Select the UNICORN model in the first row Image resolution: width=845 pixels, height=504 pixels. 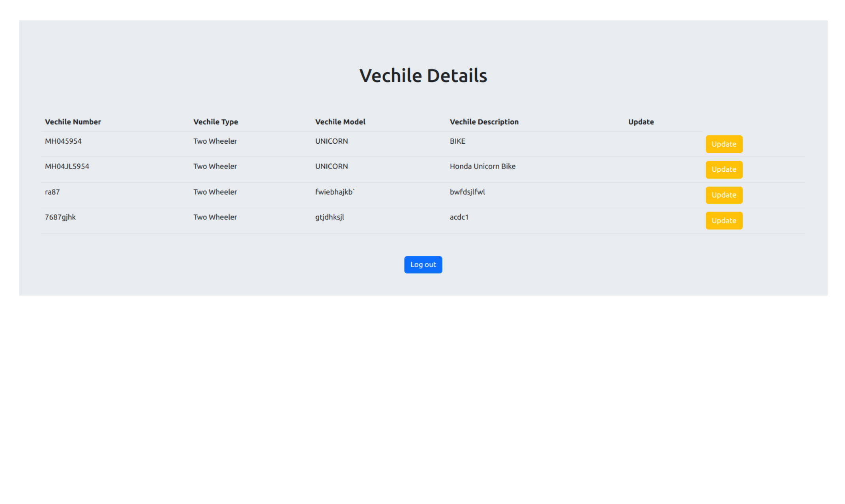[331, 141]
